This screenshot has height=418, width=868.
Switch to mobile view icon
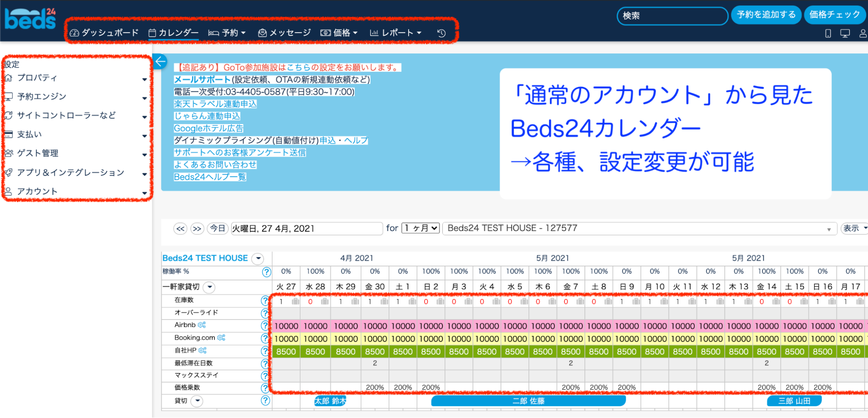pyautogui.click(x=828, y=33)
